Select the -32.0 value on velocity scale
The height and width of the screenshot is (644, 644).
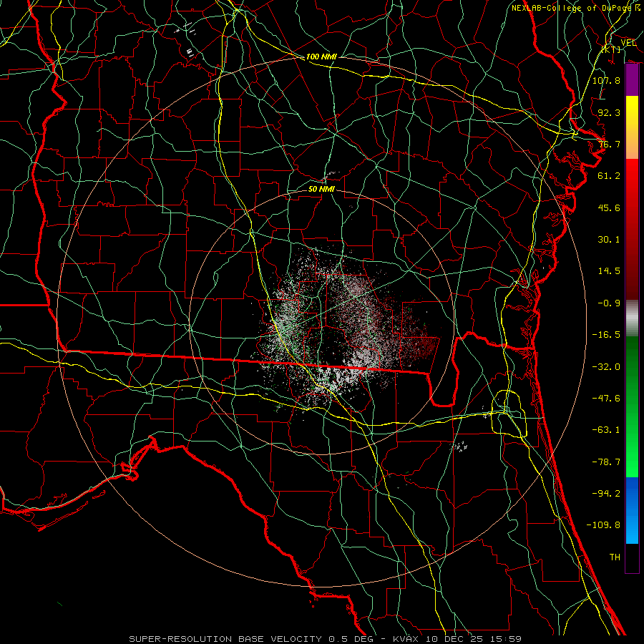pos(606,367)
